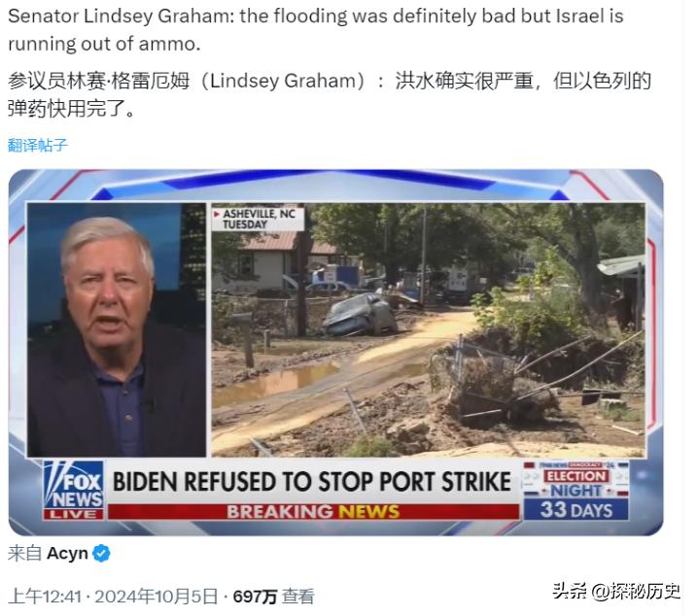Click the 头条 @探秘历史 watermark
697x616 pixels.
click(x=617, y=591)
